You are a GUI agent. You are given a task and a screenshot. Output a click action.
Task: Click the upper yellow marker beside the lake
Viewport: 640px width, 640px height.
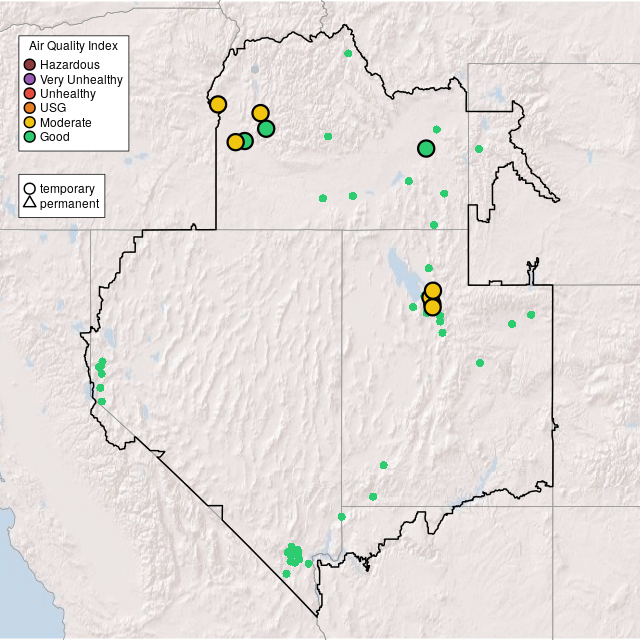point(433,290)
